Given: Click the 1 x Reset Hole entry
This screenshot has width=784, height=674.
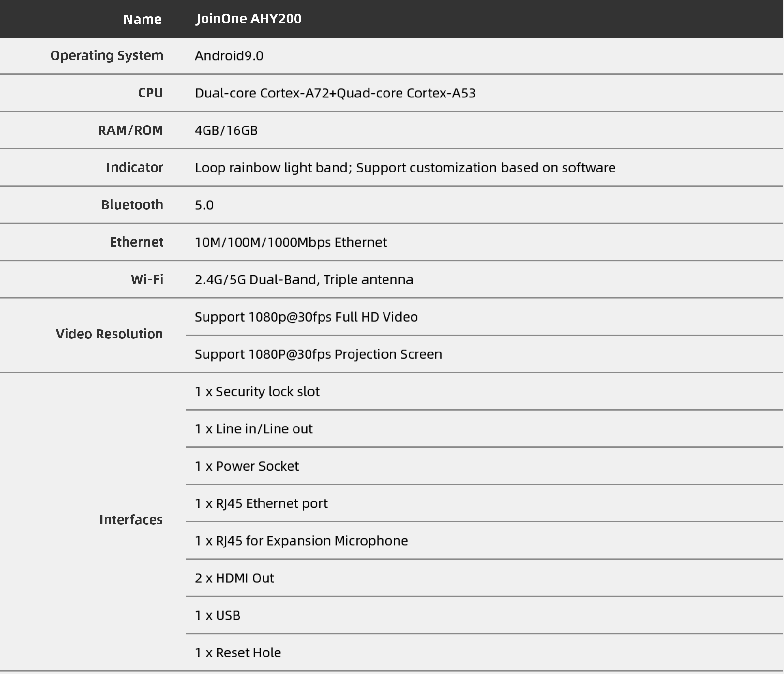Looking at the screenshot, I should pyautogui.click(x=238, y=652).
